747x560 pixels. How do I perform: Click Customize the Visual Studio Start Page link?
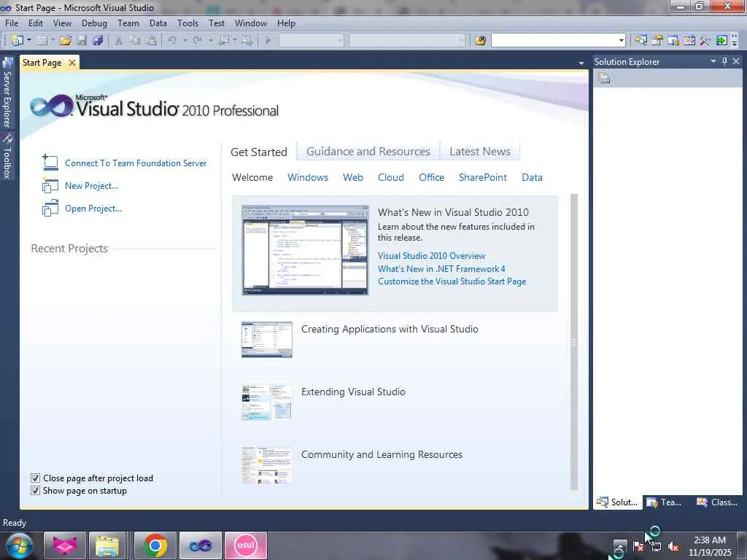(x=452, y=281)
